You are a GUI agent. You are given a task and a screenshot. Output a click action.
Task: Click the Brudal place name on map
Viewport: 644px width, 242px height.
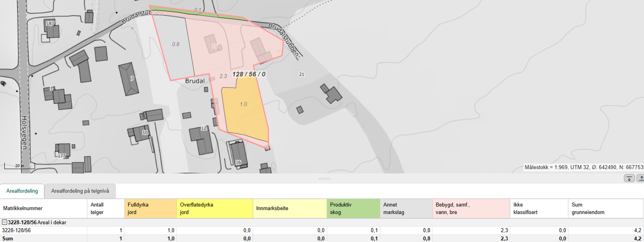click(x=195, y=81)
